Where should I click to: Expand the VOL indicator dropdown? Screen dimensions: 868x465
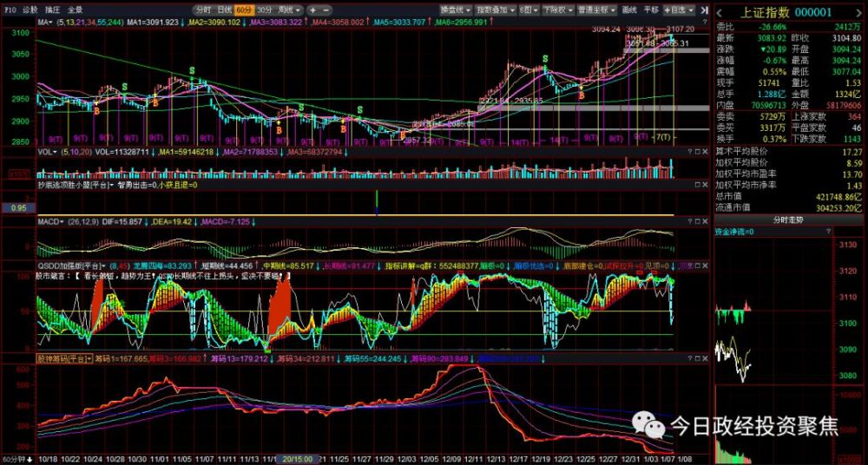(x=48, y=151)
